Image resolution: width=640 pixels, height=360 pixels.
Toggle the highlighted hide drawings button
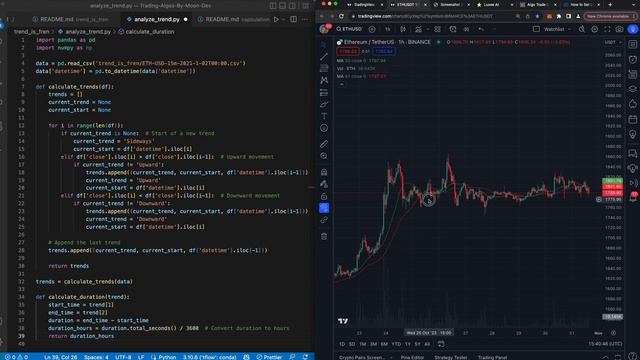[324, 208]
